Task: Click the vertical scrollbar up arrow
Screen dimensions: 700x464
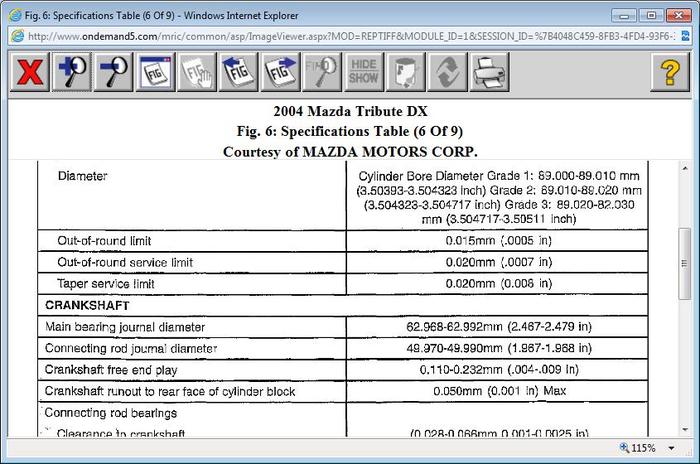Action: tap(685, 168)
